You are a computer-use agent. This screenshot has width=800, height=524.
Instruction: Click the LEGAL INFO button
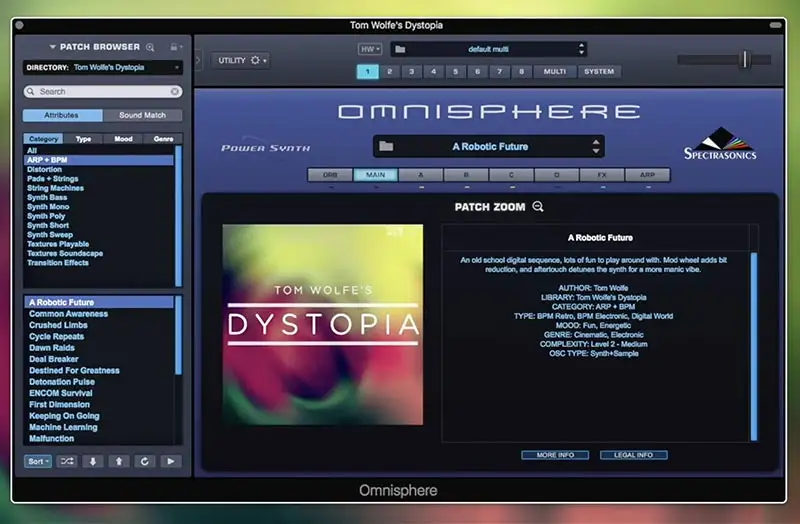pos(634,455)
